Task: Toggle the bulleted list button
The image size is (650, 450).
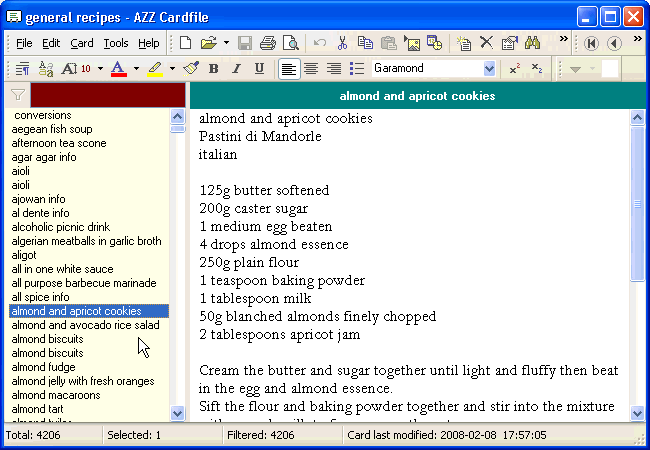Action: click(x=357, y=68)
